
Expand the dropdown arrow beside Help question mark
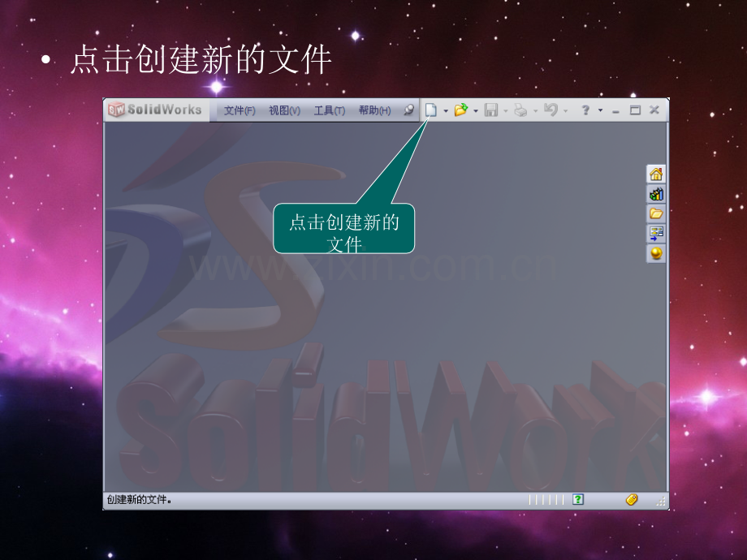click(600, 110)
